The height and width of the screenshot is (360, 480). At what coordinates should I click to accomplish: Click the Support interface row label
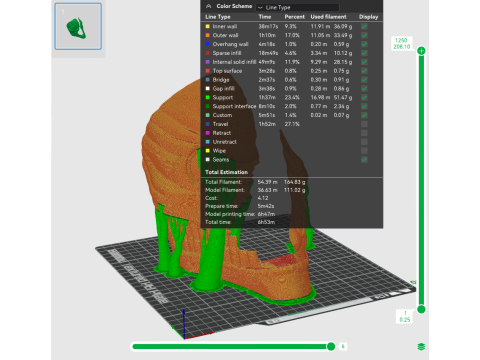pyautogui.click(x=235, y=106)
